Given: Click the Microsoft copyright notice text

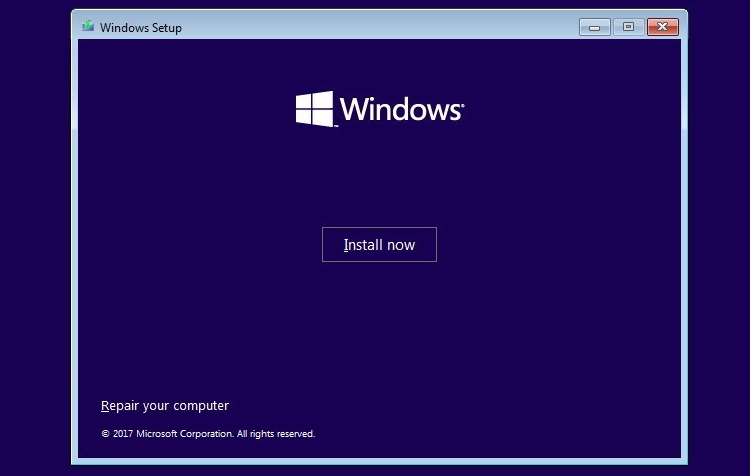Looking at the screenshot, I should pos(208,434).
